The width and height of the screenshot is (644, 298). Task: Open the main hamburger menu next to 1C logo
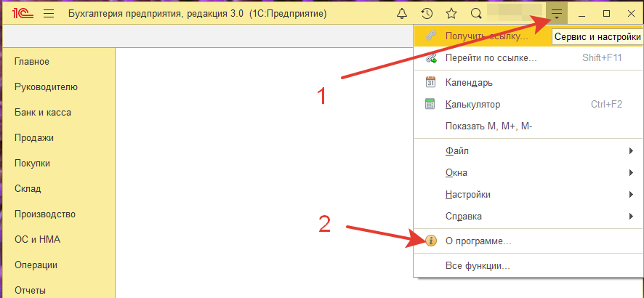[x=49, y=14]
